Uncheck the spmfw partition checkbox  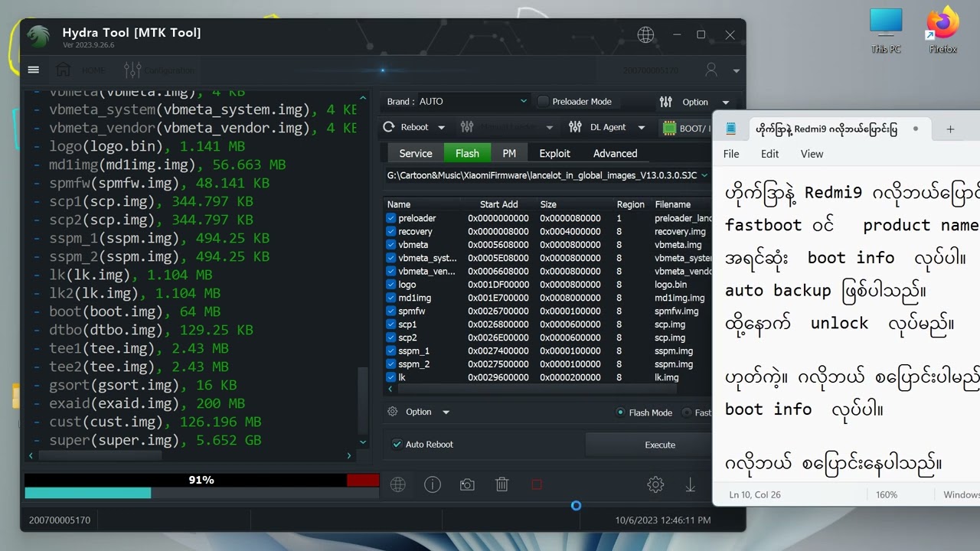tap(391, 311)
